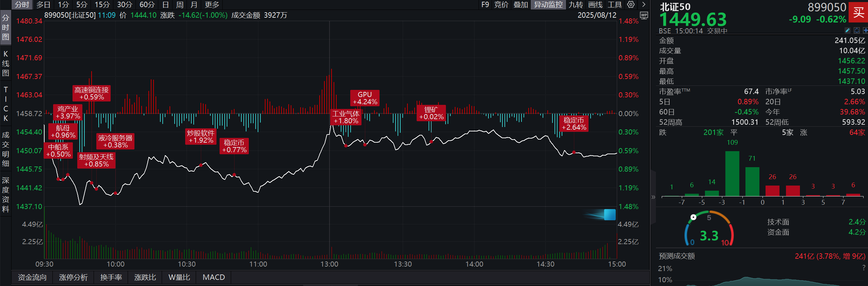
Task: Click the red 买 buy button
Action: click(858, 13)
